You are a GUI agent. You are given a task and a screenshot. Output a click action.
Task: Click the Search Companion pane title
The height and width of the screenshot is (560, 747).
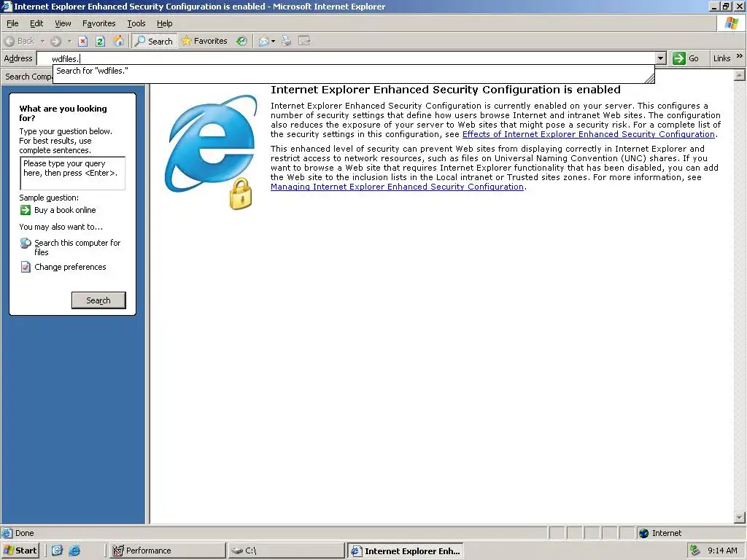28,77
